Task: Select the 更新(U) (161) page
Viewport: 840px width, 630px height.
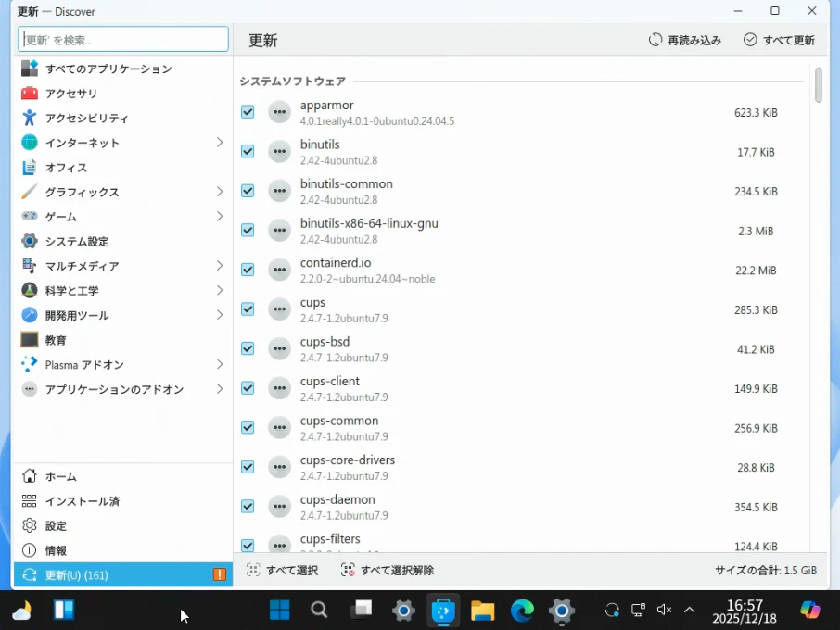Action: point(122,574)
